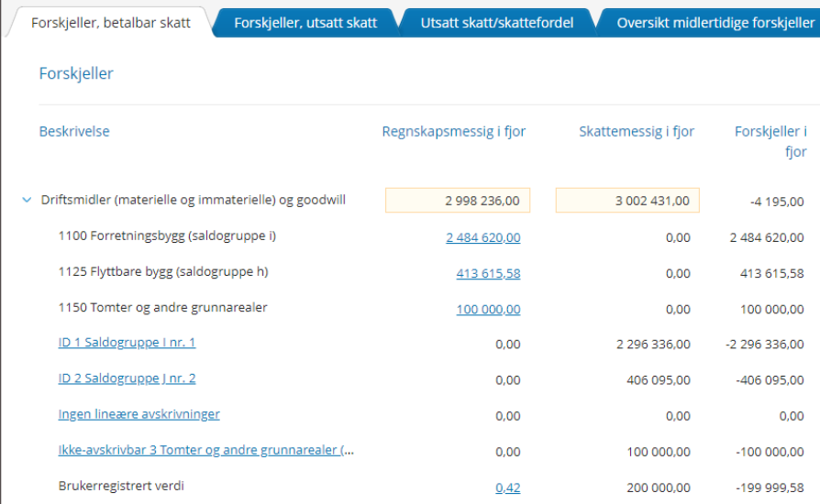Select the 1125 Flyttbare bygg (saldogruppe h) label
The height and width of the screenshot is (504, 820).
point(163,272)
